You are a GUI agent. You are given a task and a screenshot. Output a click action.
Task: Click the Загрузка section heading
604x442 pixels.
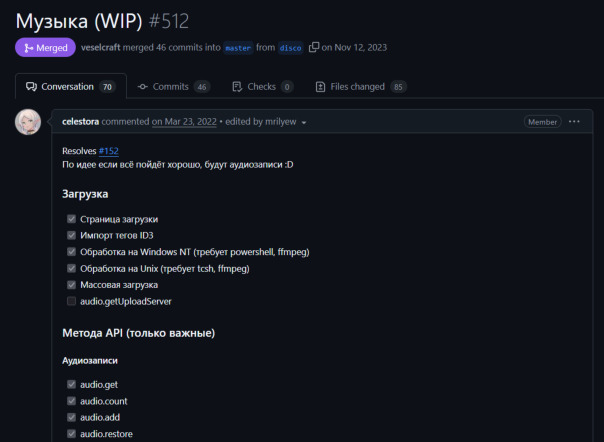point(85,193)
